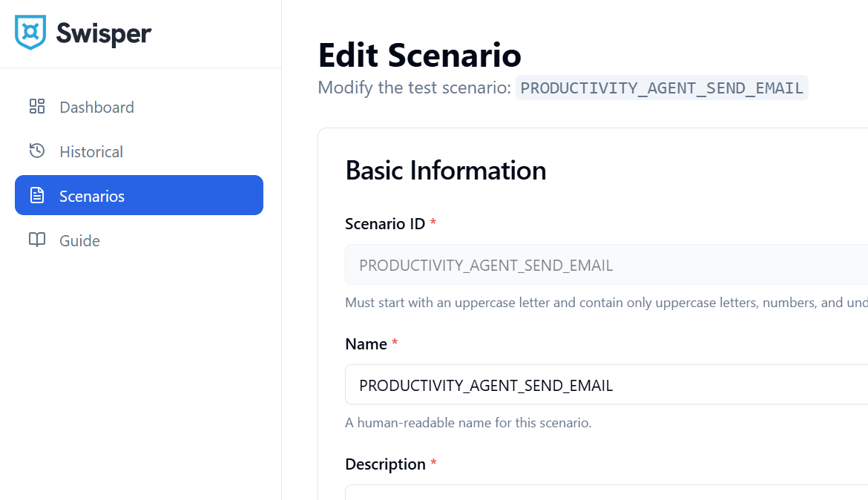Click the Guide book icon

(x=37, y=240)
